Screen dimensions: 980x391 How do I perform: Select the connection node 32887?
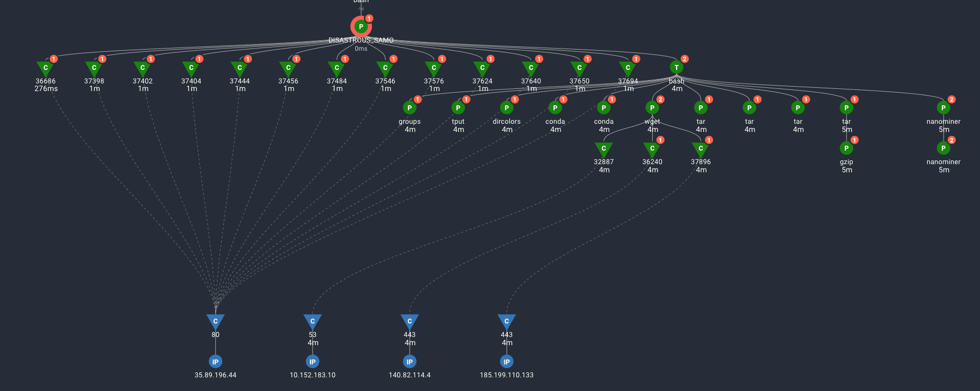click(x=604, y=149)
